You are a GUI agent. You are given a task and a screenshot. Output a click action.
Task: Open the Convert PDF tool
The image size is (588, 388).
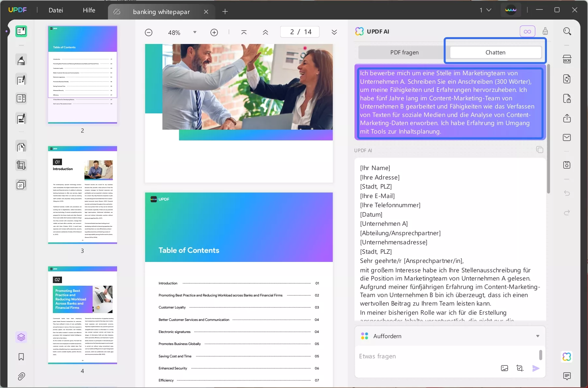tap(567, 79)
